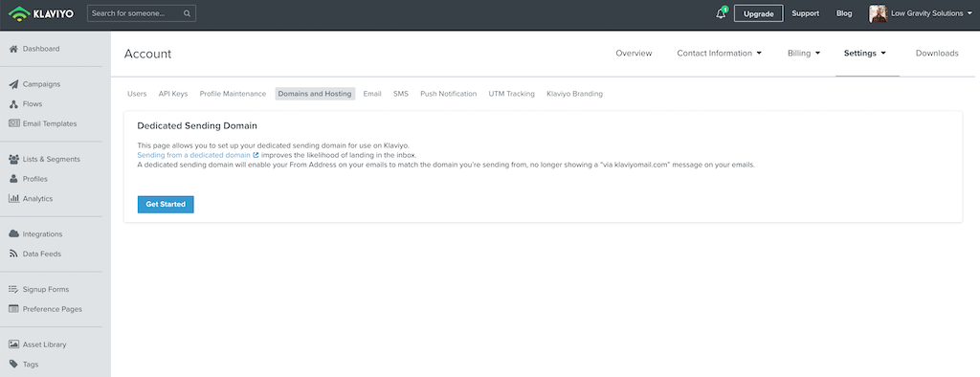Click the account avatar picture
980x377 pixels.
pyautogui.click(x=879, y=13)
